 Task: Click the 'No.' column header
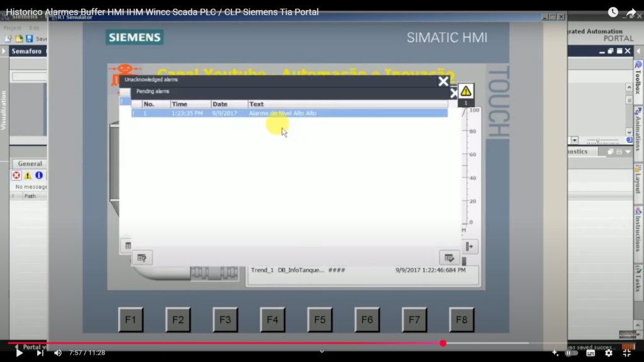[156, 104]
